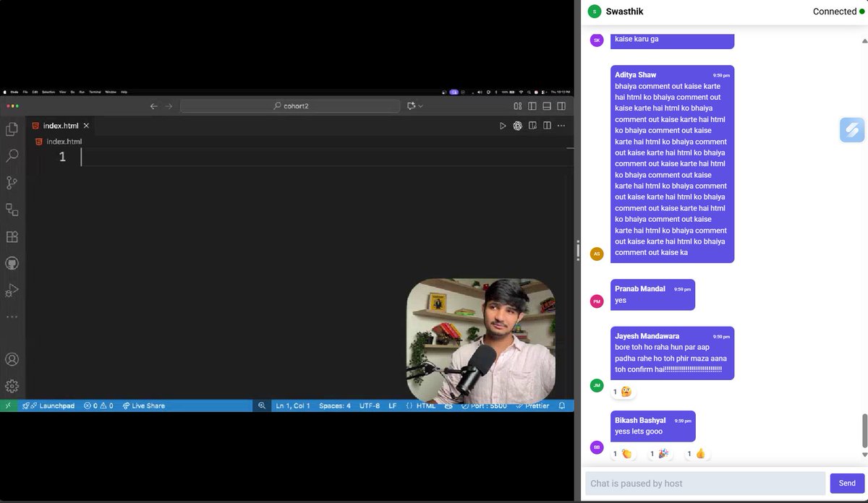Open the Search view in activity bar

pyautogui.click(x=12, y=155)
